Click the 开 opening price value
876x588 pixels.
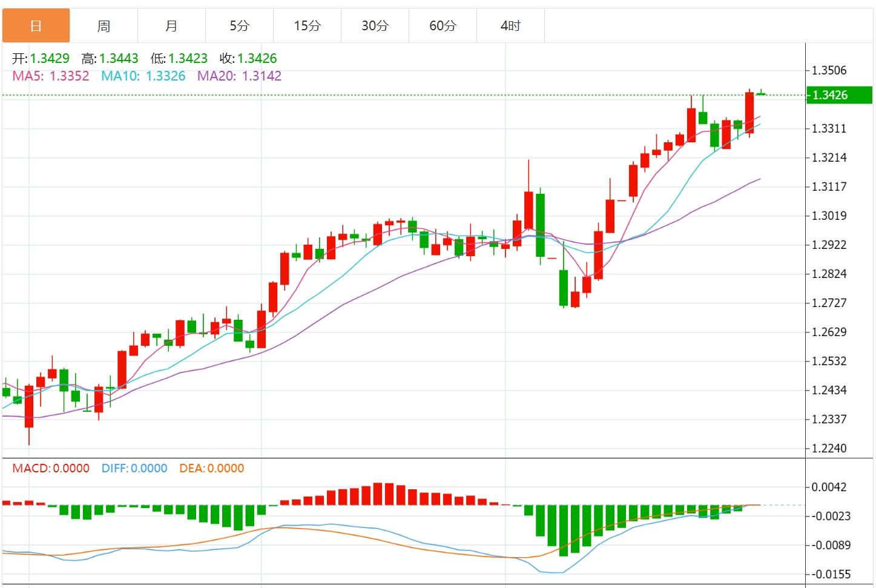coord(50,59)
